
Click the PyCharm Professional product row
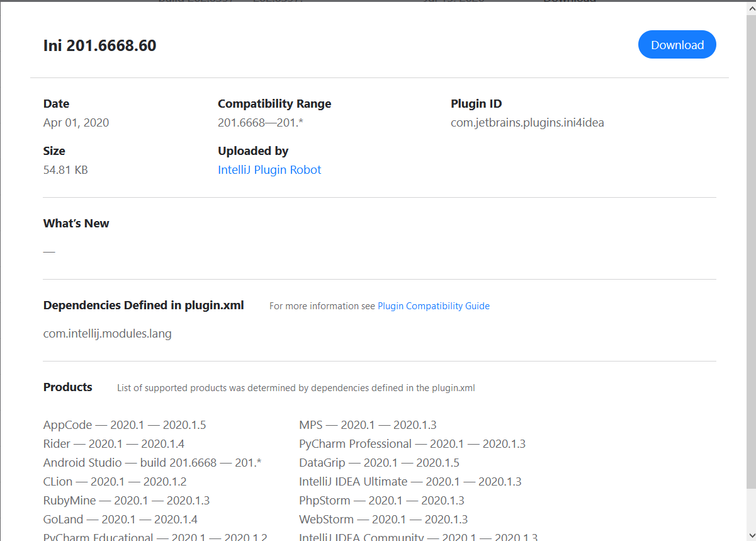point(412,444)
